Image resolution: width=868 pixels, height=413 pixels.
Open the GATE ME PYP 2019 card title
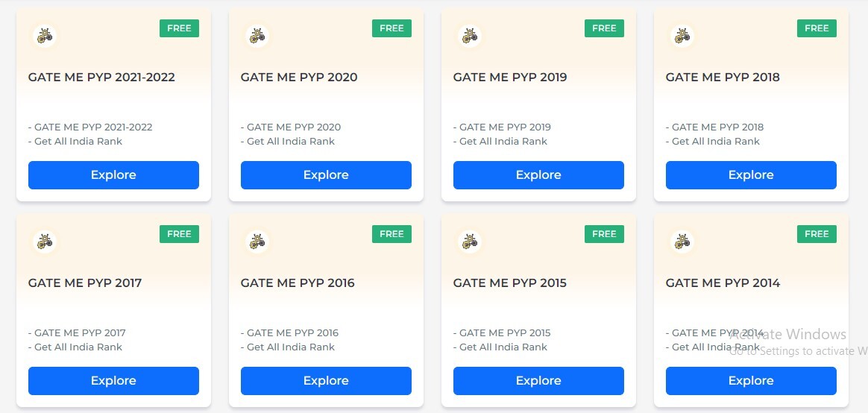(510, 77)
